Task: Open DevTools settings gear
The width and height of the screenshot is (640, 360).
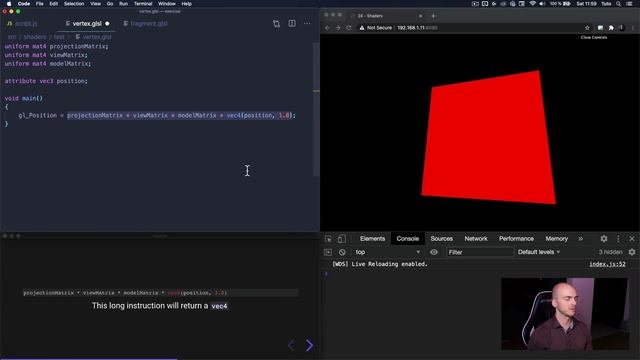Action: [x=604, y=239]
